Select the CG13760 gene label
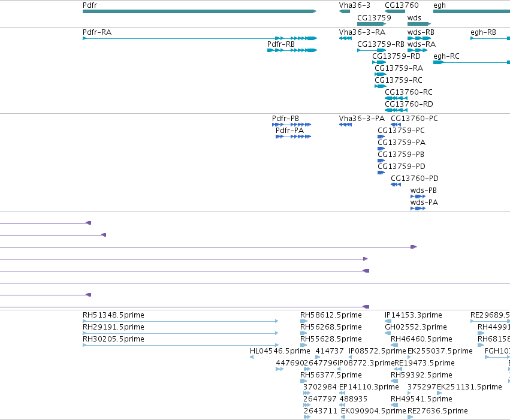 click(402, 5)
